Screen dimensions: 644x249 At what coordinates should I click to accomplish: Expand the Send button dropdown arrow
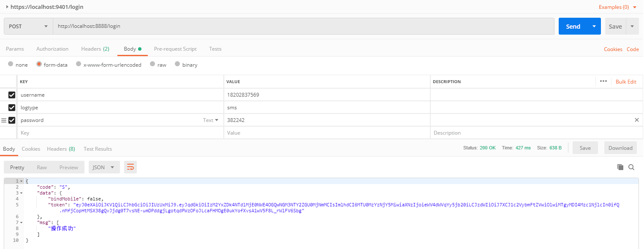(x=594, y=26)
